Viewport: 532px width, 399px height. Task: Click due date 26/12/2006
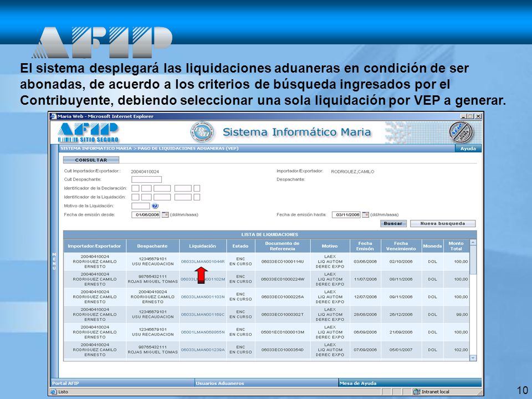(x=401, y=315)
